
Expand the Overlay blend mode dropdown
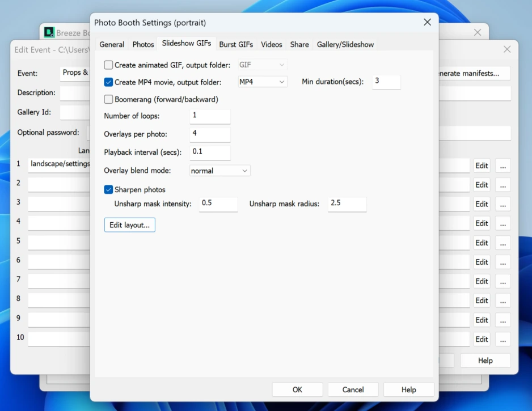tap(220, 171)
